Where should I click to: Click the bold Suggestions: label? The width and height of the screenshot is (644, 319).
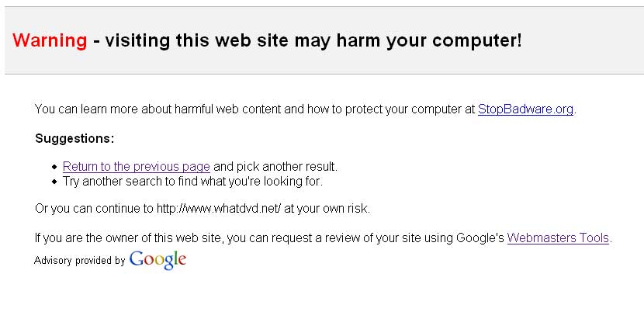point(74,139)
